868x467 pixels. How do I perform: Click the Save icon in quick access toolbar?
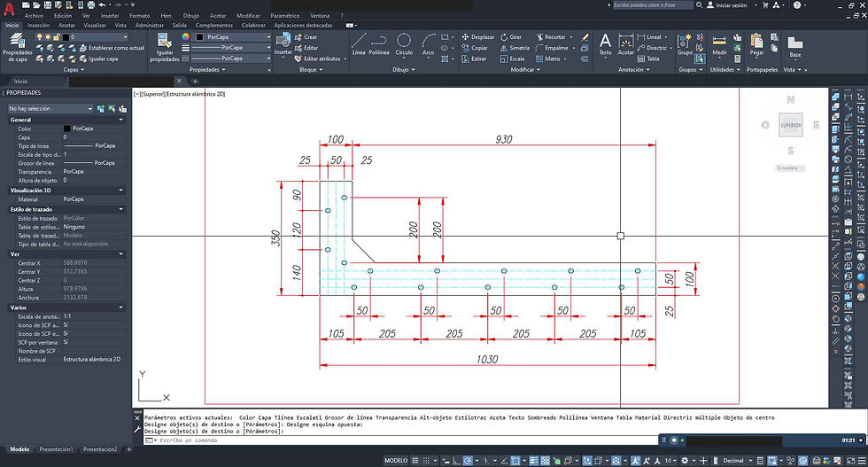[x=48, y=5]
